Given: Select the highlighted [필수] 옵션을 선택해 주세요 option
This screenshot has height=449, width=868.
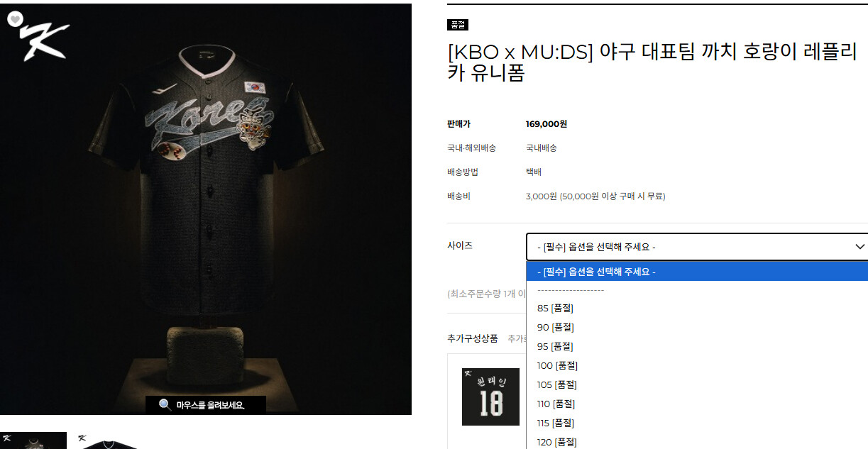Looking at the screenshot, I should tap(697, 272).
